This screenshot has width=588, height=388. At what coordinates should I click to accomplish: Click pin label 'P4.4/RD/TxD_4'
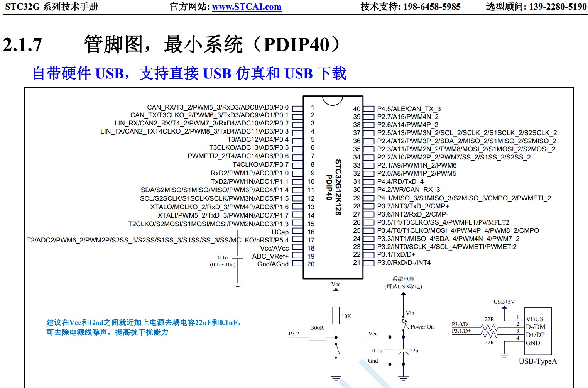pyautogui.click(x=400, y=181)
